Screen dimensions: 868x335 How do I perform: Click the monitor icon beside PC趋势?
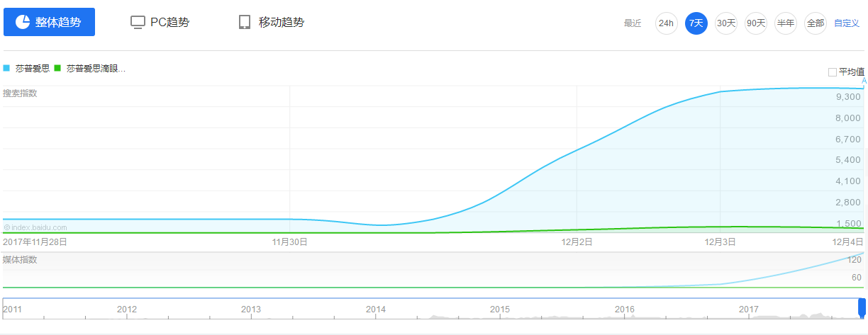(138, 23)
